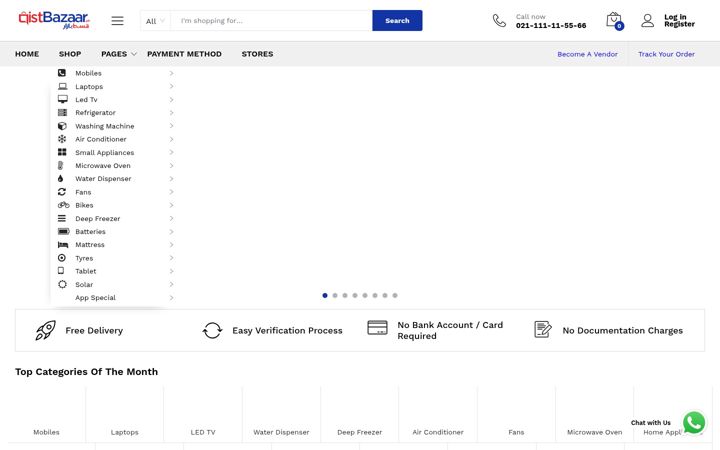Open Fans top category tile
The height and width of the screenshot is (450, 720).
click(x=516, y=414)
